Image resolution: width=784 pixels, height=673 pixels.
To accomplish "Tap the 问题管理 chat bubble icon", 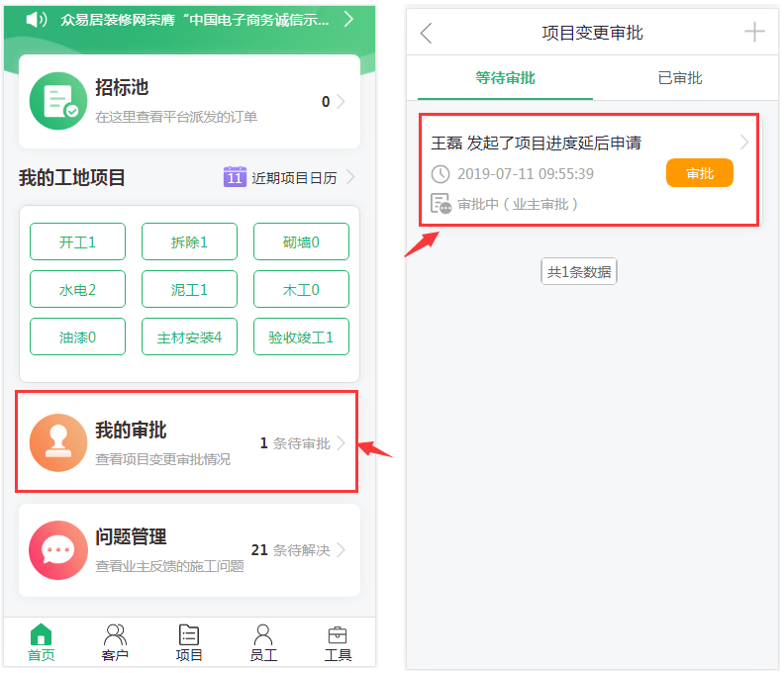I will (58, 549).
